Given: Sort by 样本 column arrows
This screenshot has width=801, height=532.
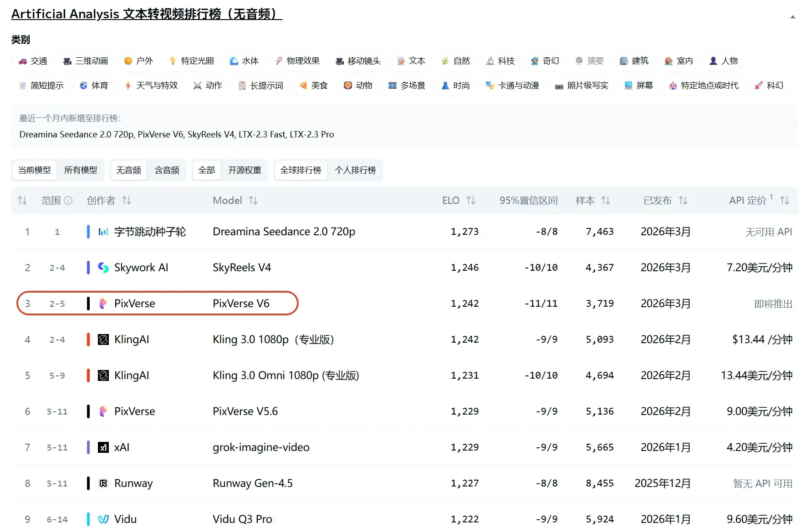Looking at the screenshot, I should click(606, 201).
